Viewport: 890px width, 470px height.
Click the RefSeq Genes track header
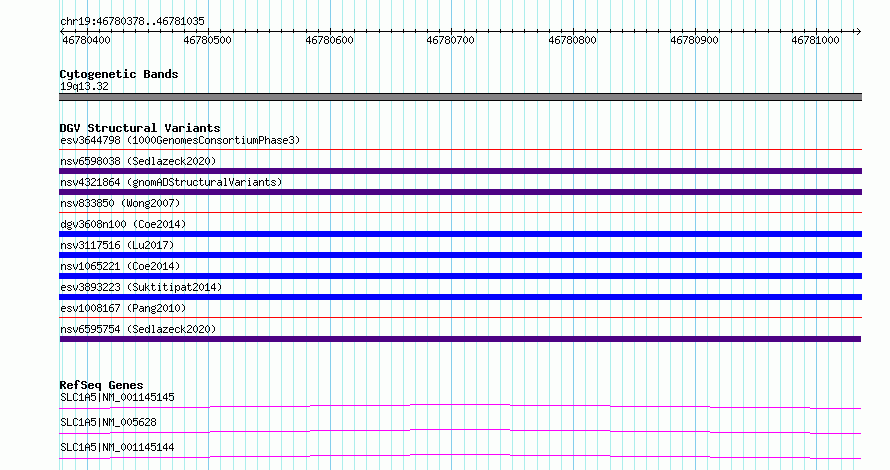(x=101, y=385)
